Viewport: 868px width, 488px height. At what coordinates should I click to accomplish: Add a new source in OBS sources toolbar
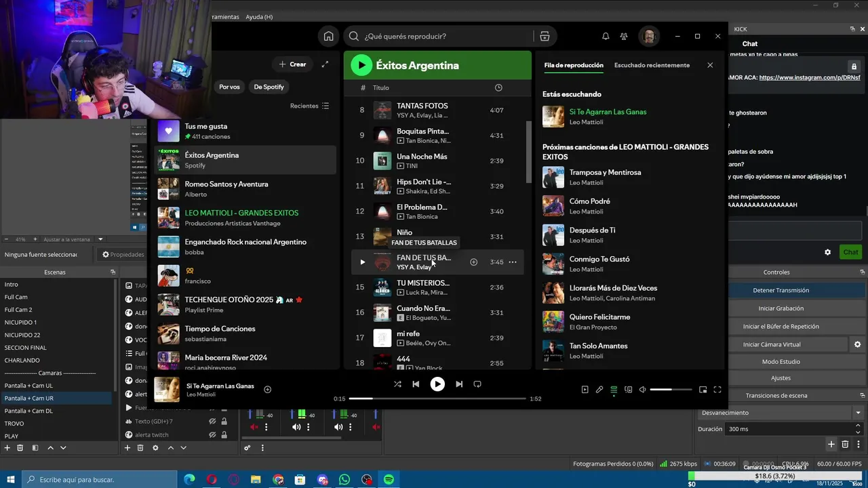click(127, 447)
